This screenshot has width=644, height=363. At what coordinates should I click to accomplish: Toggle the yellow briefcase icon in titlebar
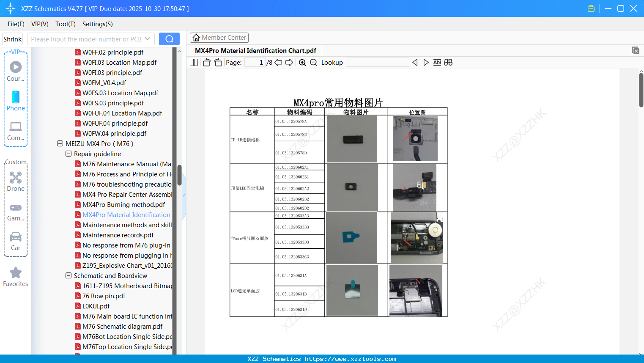pos(591,8)
